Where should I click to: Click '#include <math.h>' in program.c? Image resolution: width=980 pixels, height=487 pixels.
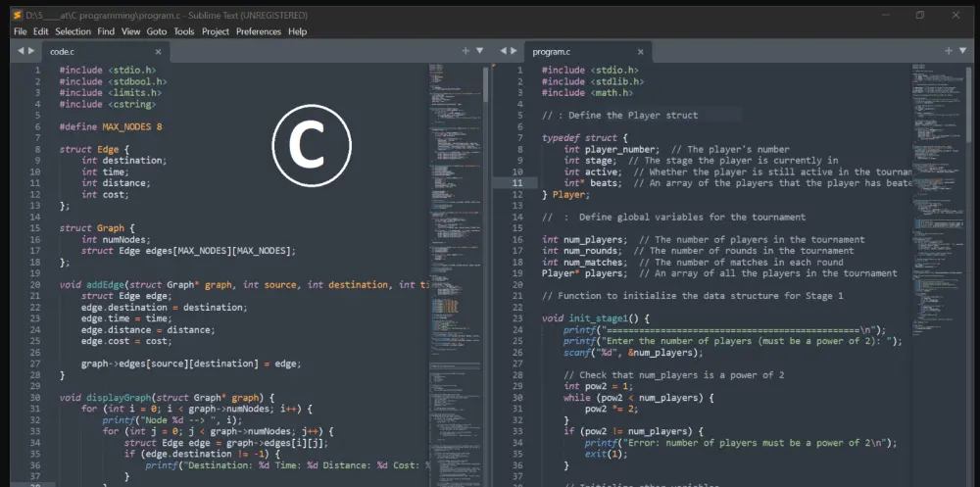(587, 92)
